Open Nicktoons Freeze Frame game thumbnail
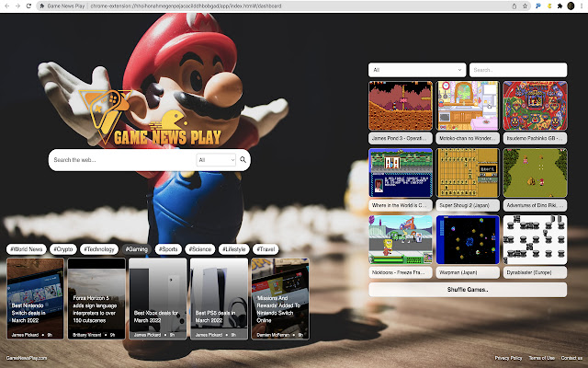Image resolution: width=588 pixels, height=368 pixels. 401,239
